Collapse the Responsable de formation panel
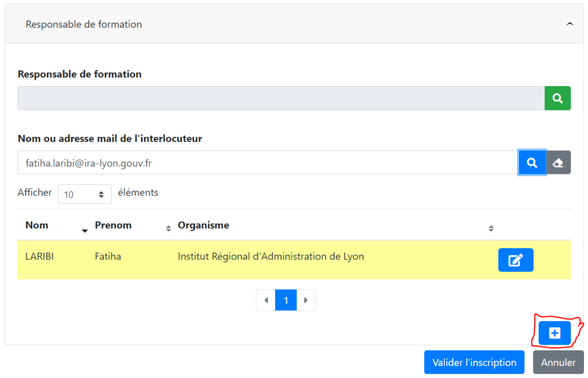 [570, 24]
